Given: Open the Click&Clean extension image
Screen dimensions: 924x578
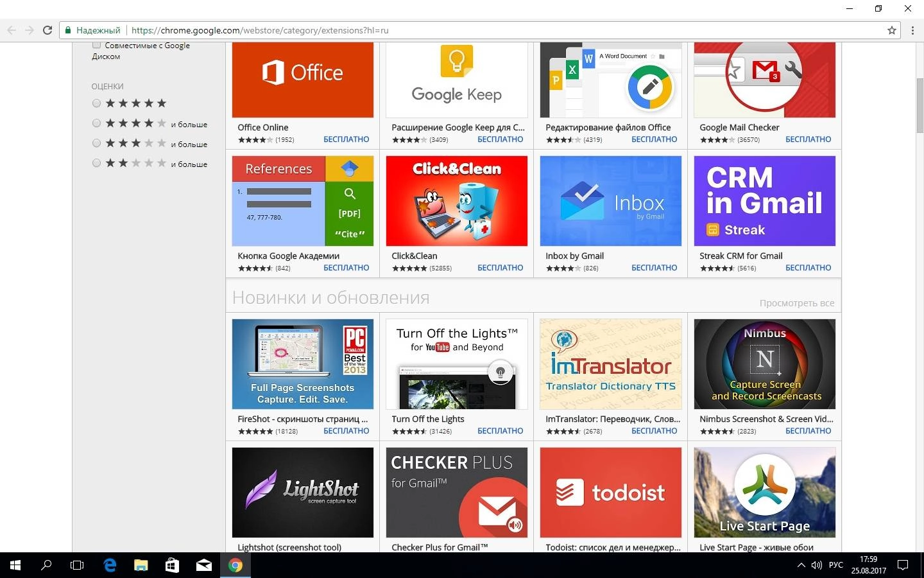Looking at the screenshot, I should pos(457,201).
